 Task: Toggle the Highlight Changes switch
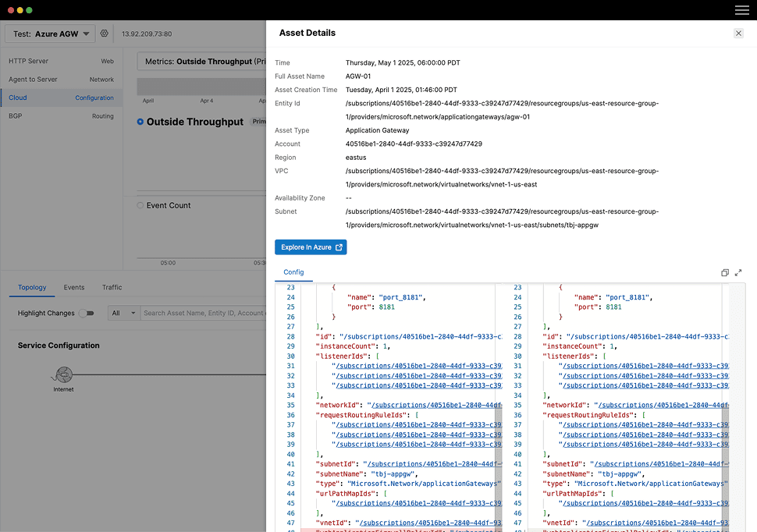pos(86,314)
